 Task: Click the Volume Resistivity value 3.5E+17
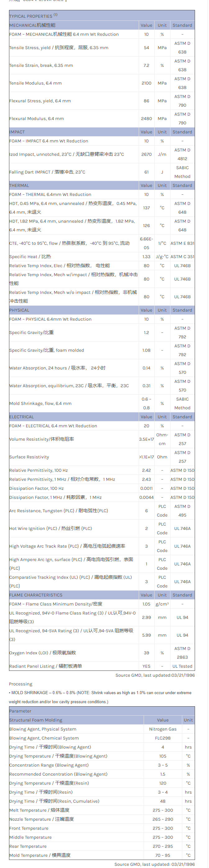146,439
